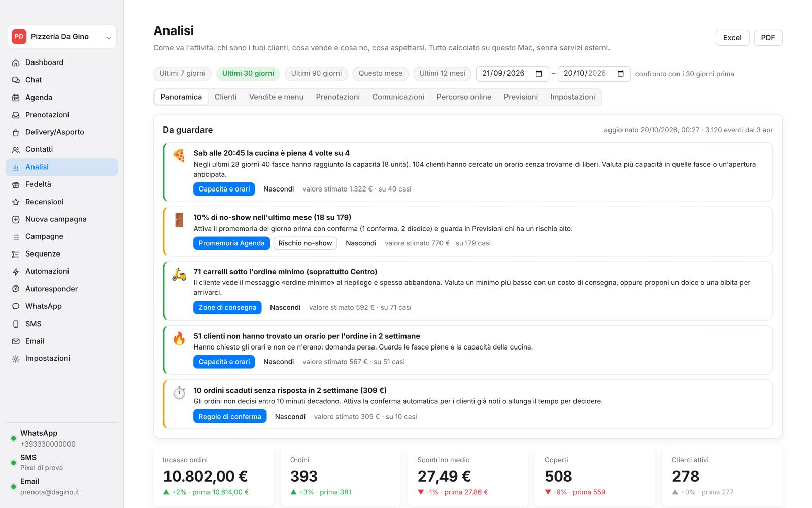
Task: Open the Percorso online tab
Action: (x=464, y=97)
